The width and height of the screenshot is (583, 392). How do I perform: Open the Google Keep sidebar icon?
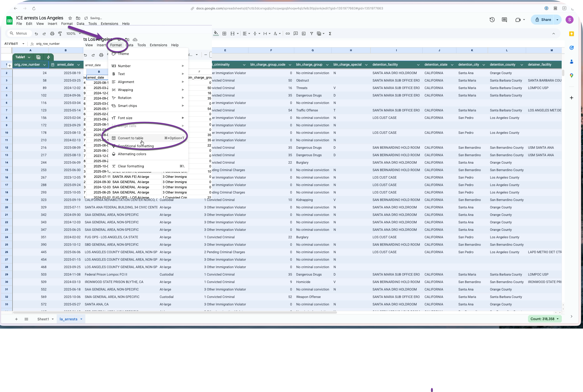click(571, 34)
